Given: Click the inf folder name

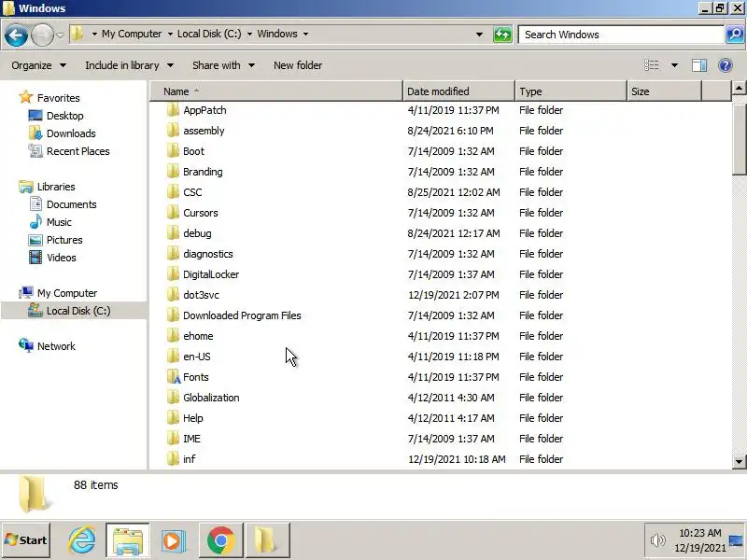Looking at the screenshot, I should coord(190,459).
